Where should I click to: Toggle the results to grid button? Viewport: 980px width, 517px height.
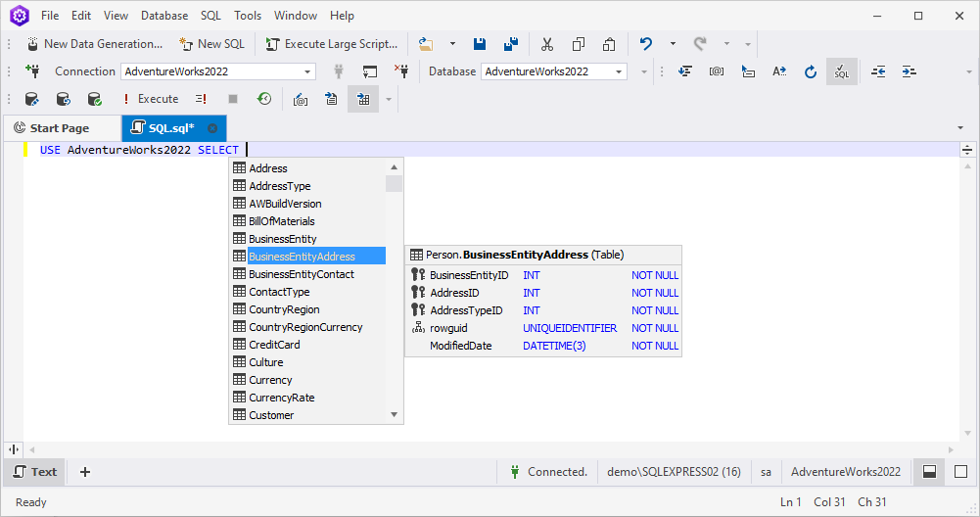pyautogui.click(x=363, y=99)
